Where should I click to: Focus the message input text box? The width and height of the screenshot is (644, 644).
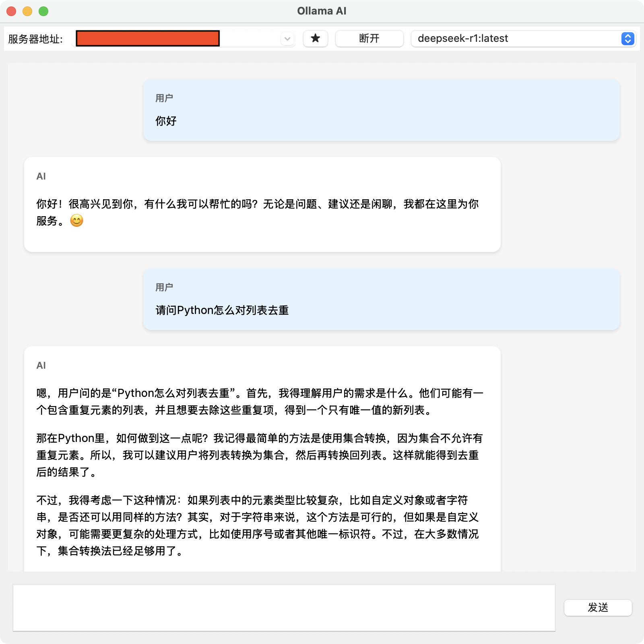pos(284,608)
